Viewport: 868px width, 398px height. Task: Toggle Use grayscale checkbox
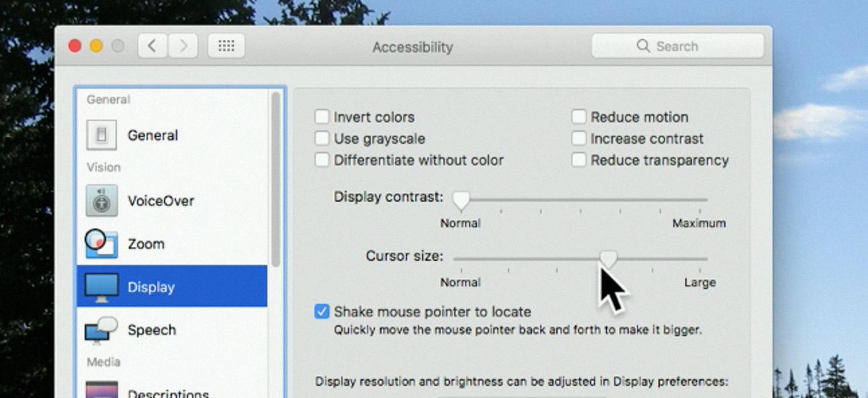tap(322, 138)
